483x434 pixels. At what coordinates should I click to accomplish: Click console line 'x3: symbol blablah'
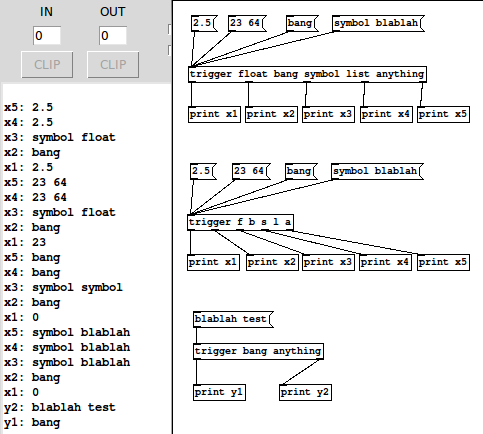(67, 362)
